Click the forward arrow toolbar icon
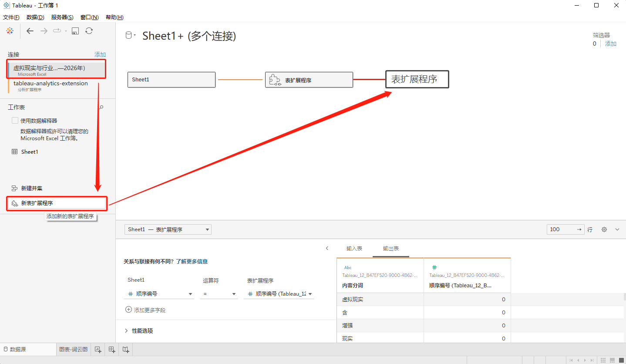The width and height of the screenshot is (626, 364). (44, 31)
